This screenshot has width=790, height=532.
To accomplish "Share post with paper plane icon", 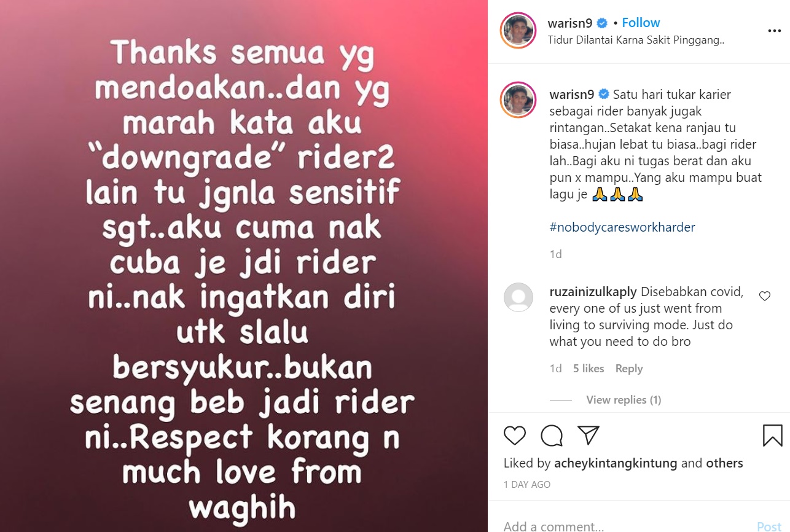I will click(x=589, y=436).
